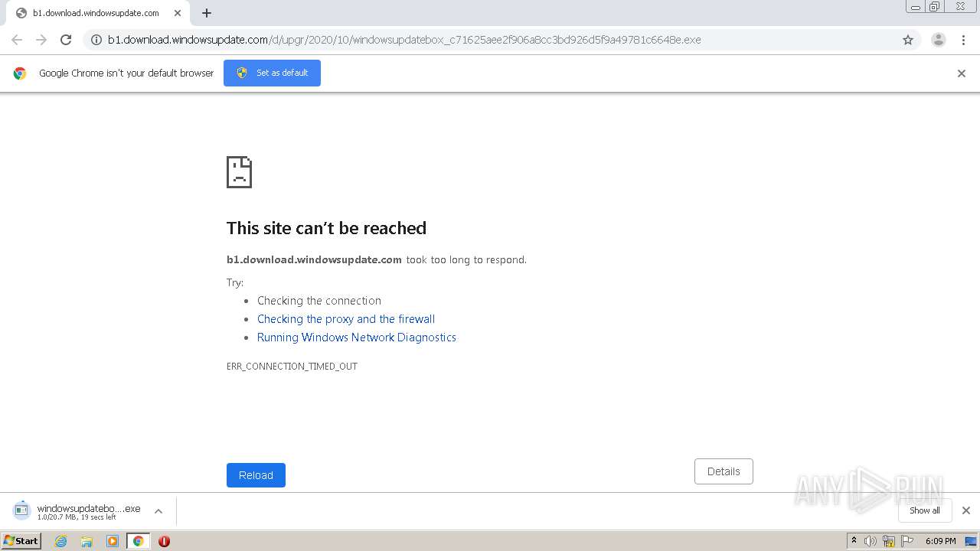Reload the page using the toolbar icon
The height and width of the screenshot is (551, 980).
click(66, 40)
